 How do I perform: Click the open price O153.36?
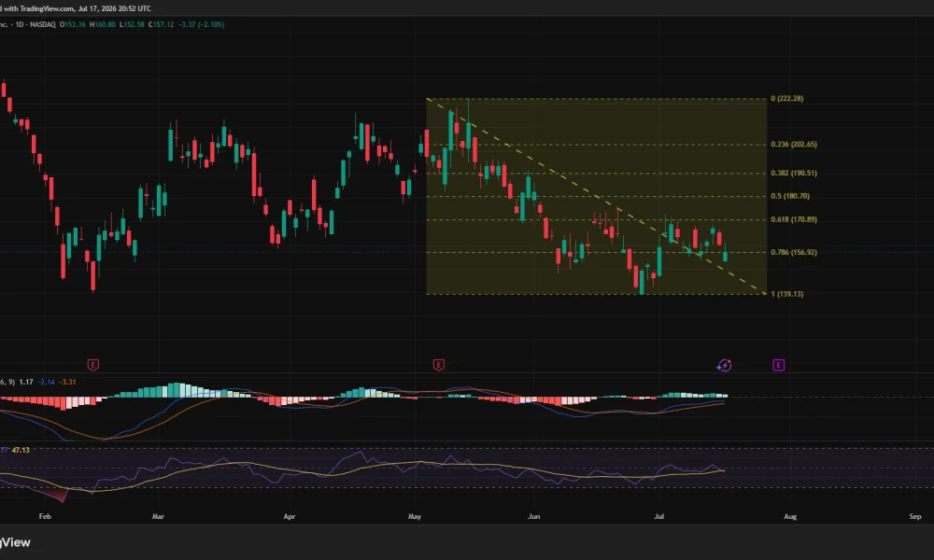tap(73, 24)
